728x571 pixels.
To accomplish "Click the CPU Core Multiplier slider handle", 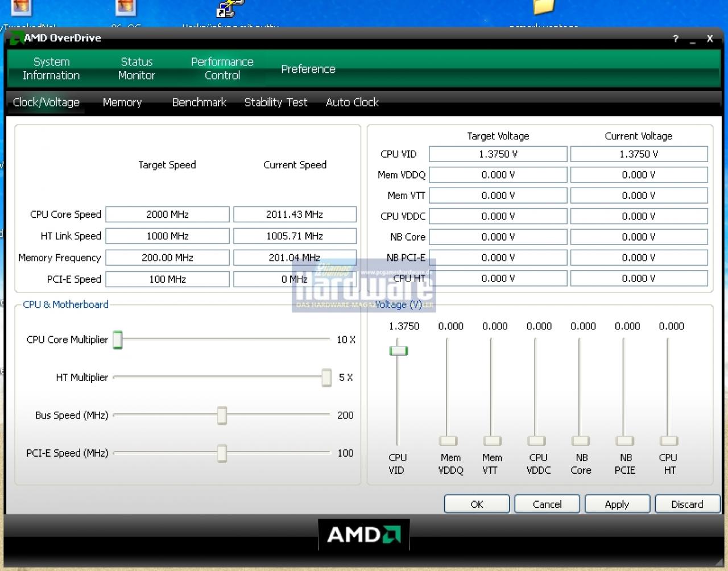I will point(118,340).
